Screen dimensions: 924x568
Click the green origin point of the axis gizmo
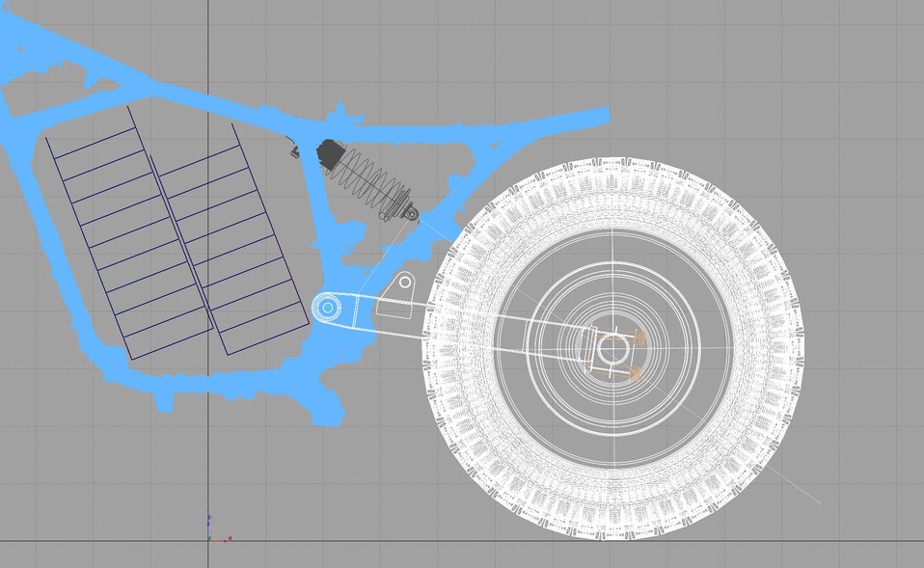209,539
